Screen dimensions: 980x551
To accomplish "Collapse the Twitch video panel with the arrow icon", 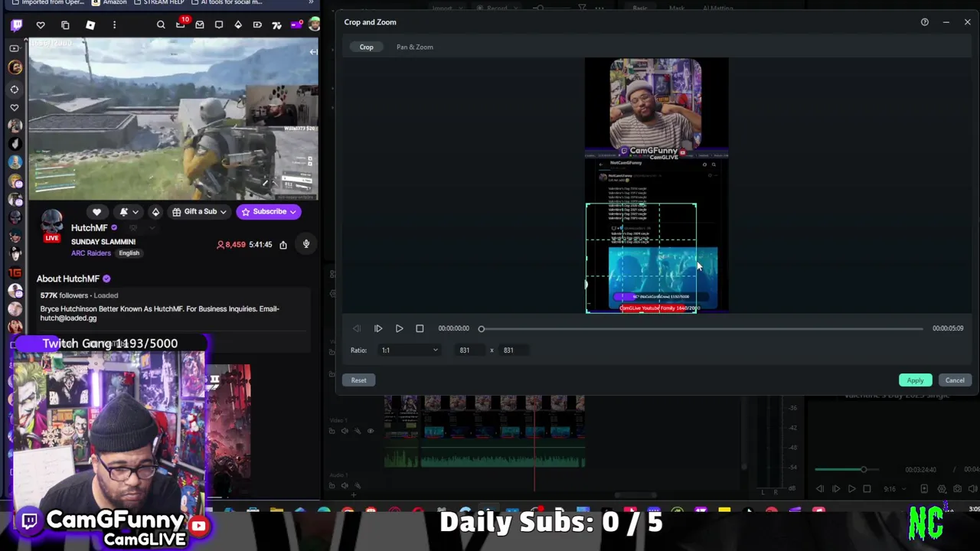I will pos(313,52).
